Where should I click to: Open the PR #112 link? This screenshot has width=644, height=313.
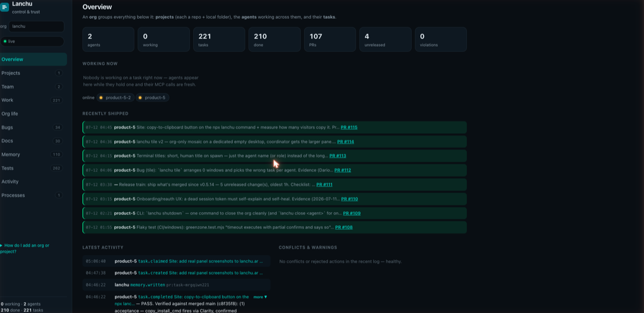point(342,170)
